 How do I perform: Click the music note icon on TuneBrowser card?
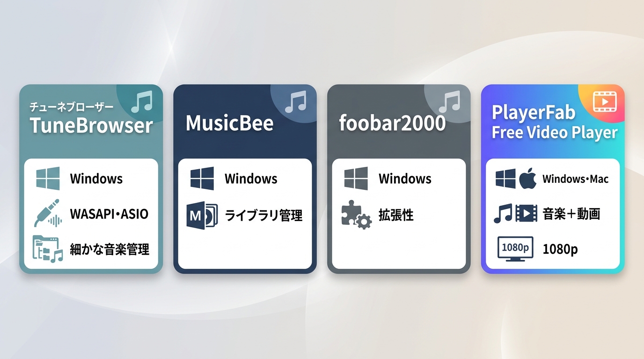142,102
